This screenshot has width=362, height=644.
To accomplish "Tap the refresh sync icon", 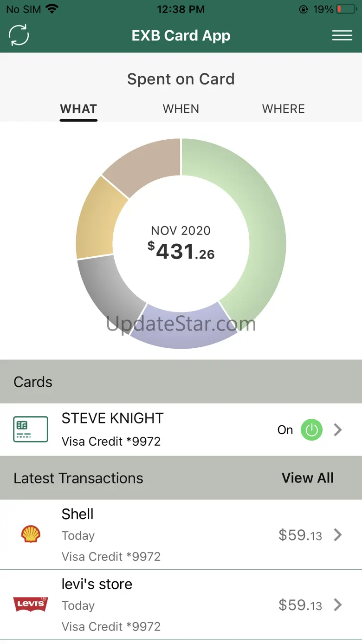I will 19,35.
